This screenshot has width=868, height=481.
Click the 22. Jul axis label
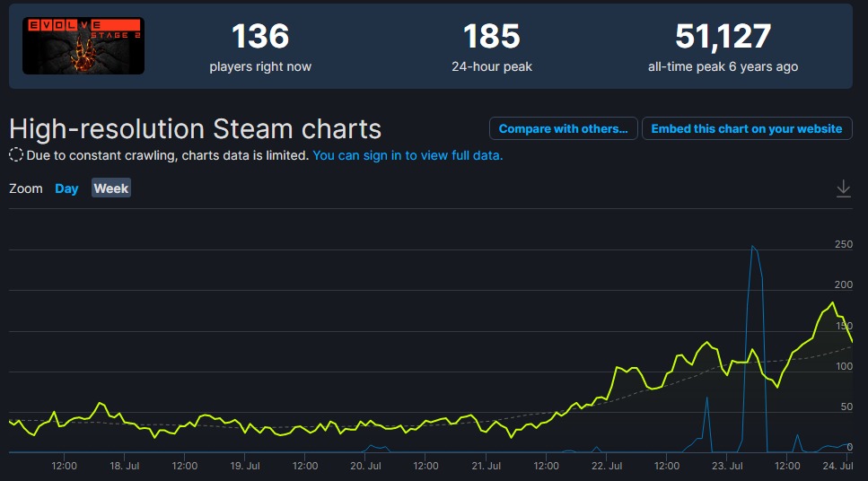click(x=606, y=466)
